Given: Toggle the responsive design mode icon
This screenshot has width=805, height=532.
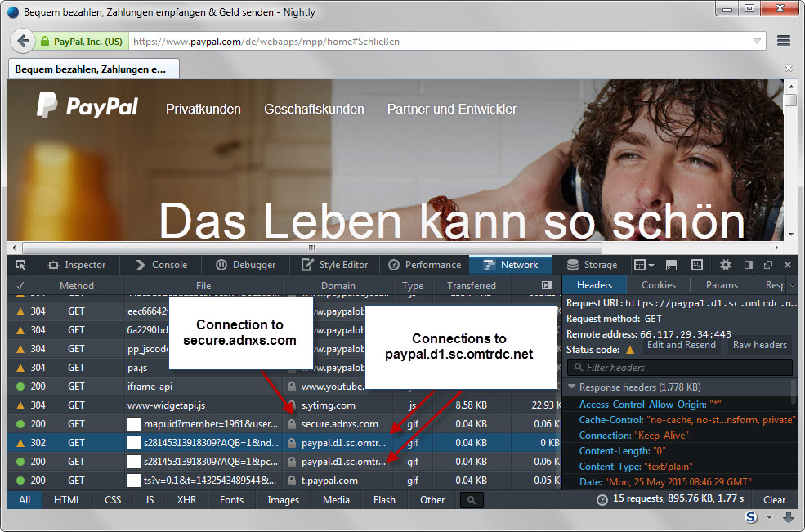Looking at the screenshot, I should (x=696, y=265).
